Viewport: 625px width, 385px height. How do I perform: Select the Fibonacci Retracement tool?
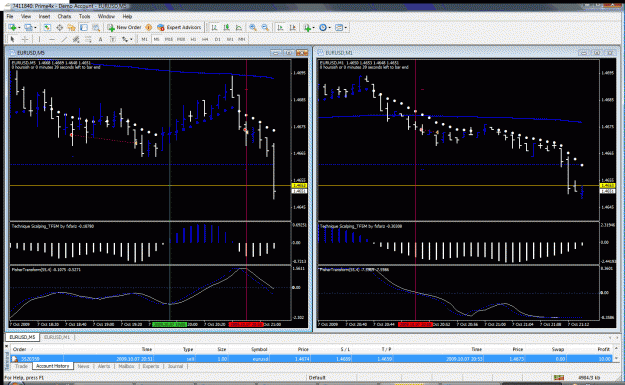click(88, 39)
